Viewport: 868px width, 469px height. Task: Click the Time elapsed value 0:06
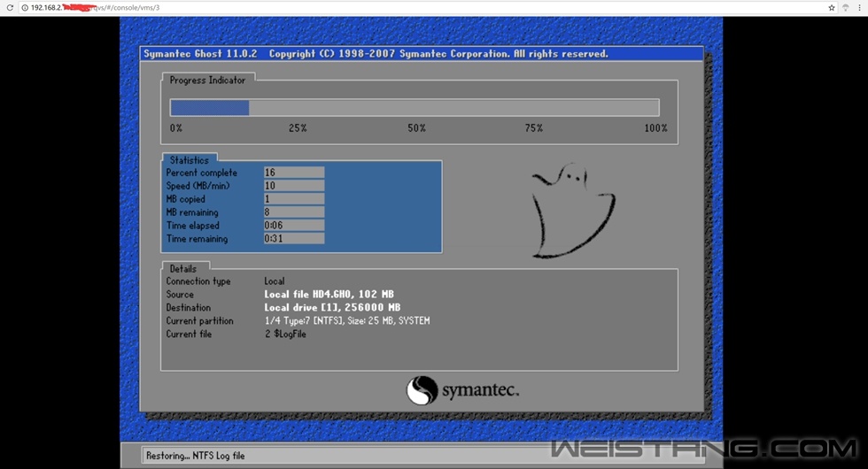click(294, 226)
